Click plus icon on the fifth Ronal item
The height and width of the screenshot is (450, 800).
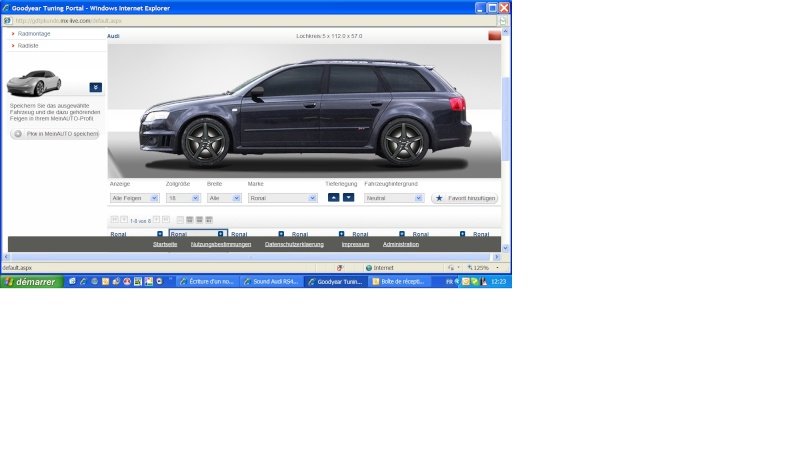tap(402, 234)
